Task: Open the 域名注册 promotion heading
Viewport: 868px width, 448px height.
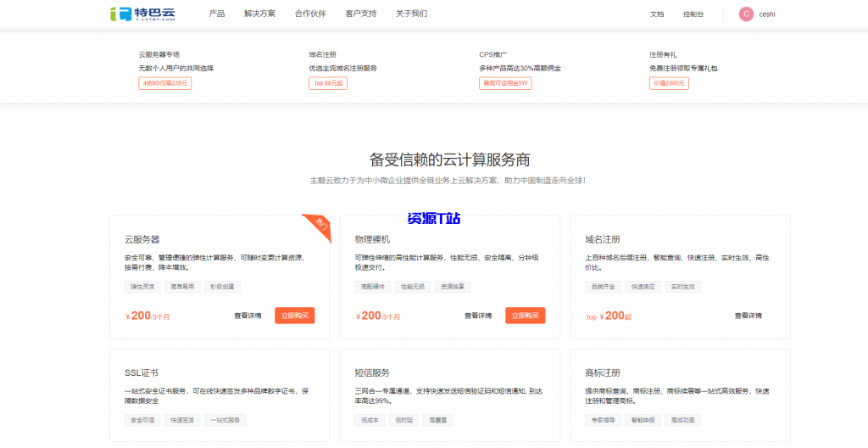Action: tap(322, 55)
